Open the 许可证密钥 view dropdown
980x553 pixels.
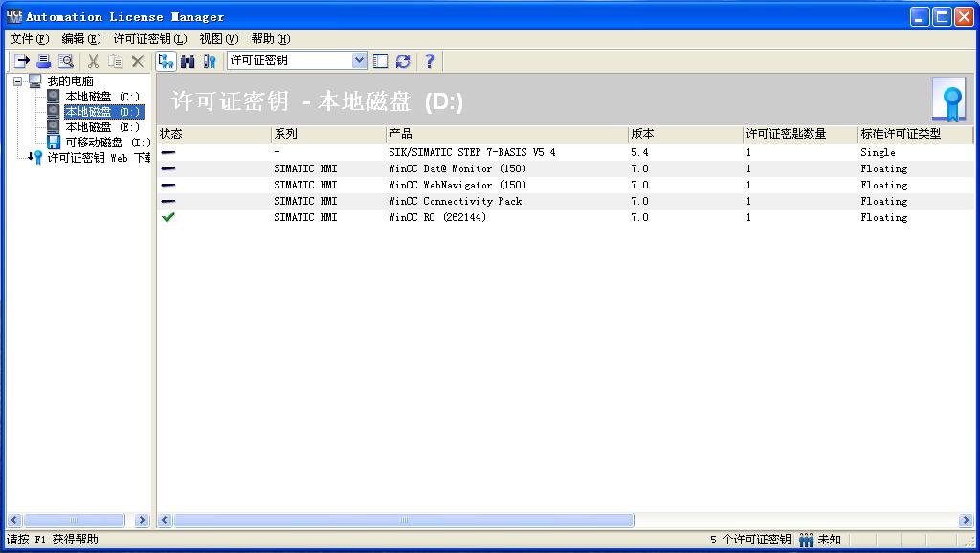pyautogui.click(x=359, y=60)
